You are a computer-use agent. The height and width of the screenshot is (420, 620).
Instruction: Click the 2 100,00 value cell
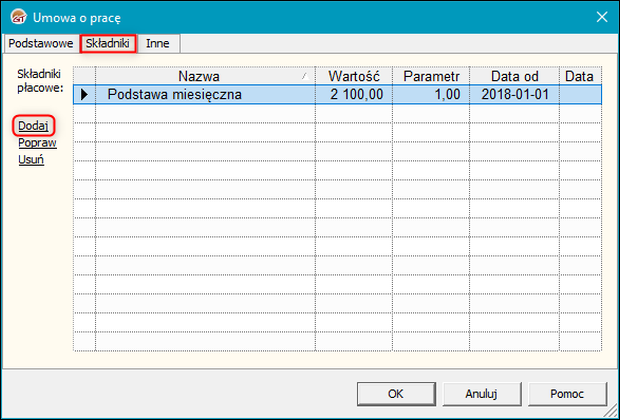354,95
